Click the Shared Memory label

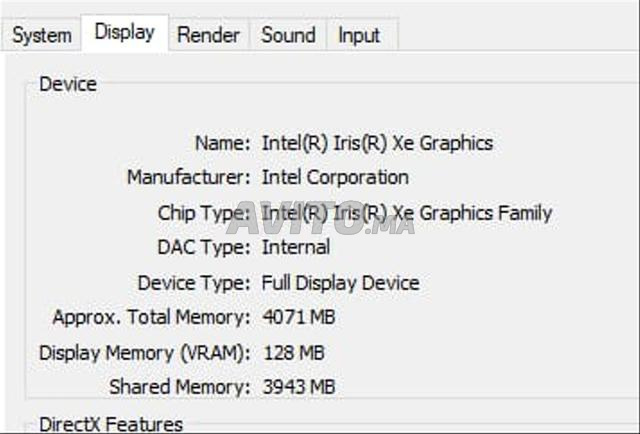179,386
